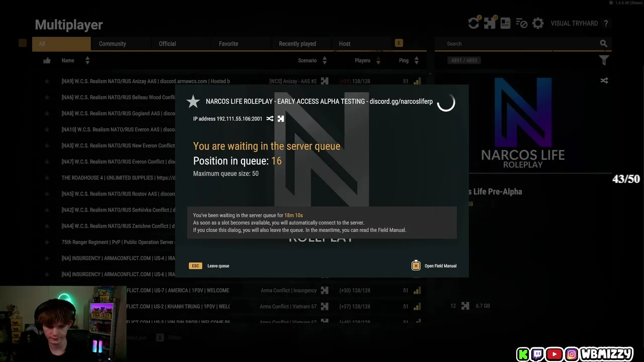Click the mods icon on US-2 KHANH TRUNG row

pos(325,306)
